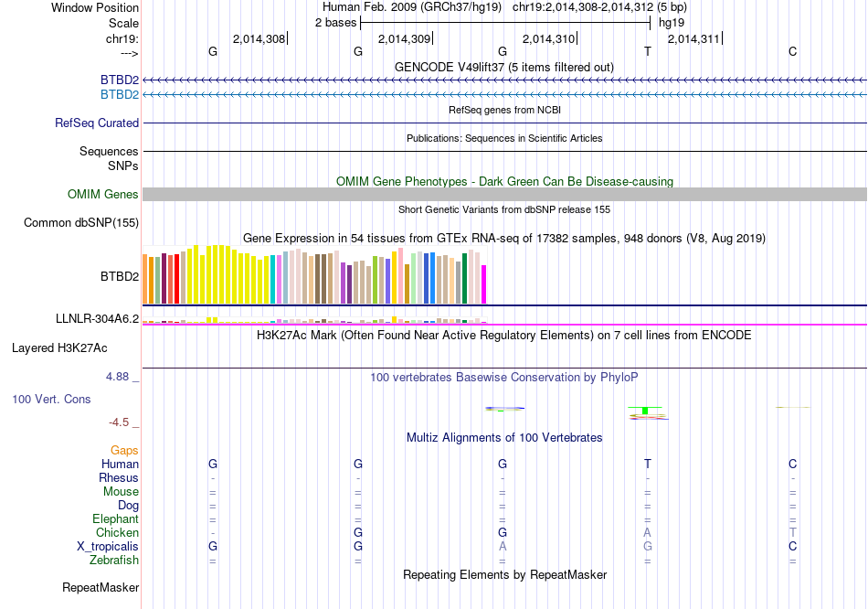Click the SNPs track label

123,166
